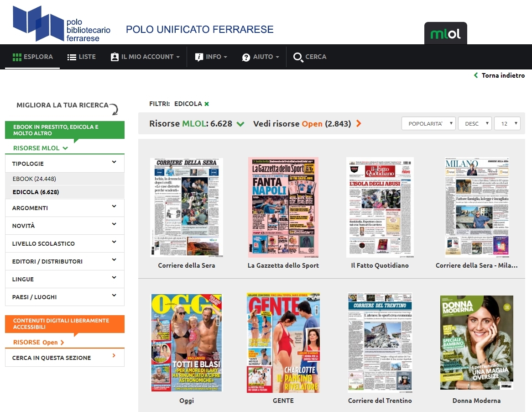
Task: Open the LISTE menu item
Action: pyautogui.click(x=81, y=57)
